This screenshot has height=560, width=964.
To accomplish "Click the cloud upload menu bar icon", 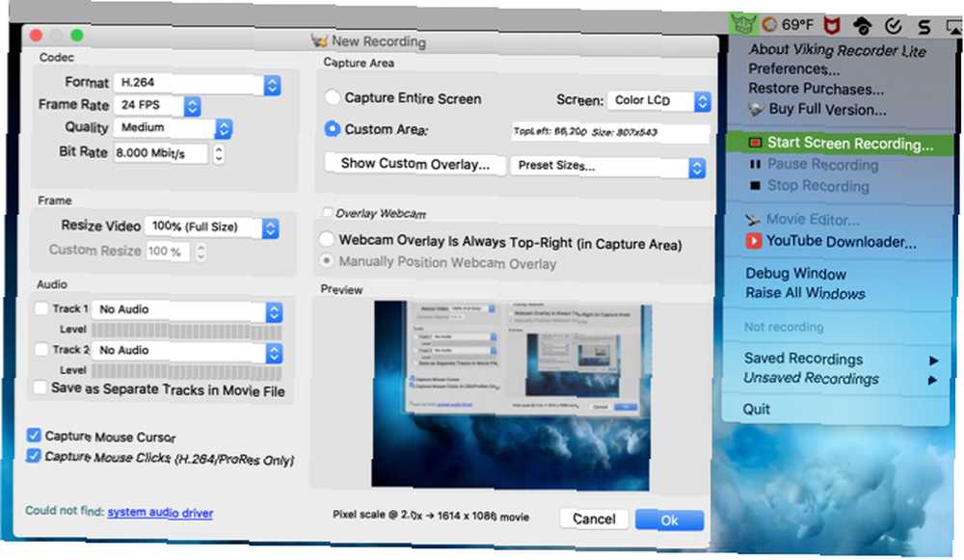I will pyautogui.click(x=862, y=26).
